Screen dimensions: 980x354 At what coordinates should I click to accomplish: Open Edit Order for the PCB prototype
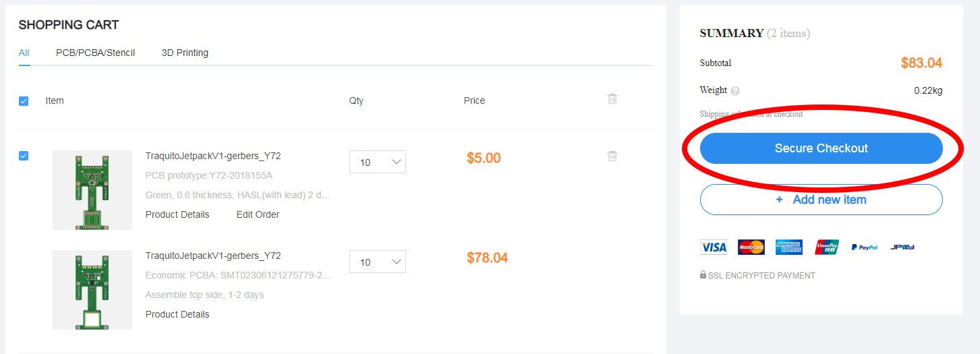tap(258, 214)
